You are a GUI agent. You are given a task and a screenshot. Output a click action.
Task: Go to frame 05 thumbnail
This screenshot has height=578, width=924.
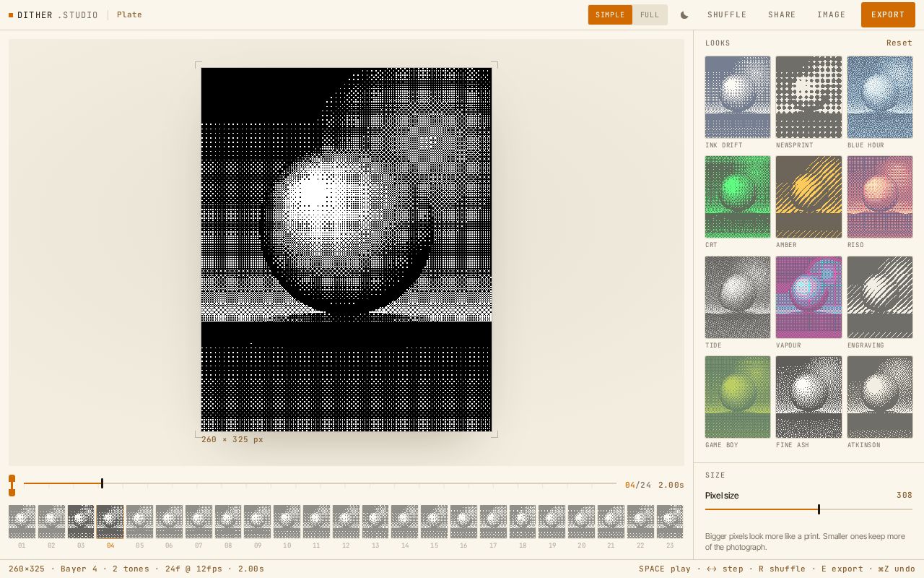[139, 522]
